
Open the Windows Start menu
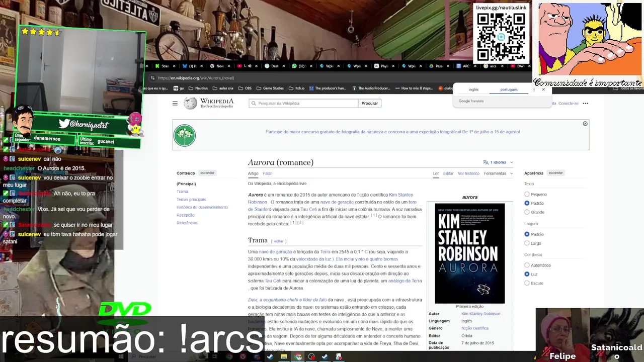click(121, 356)
